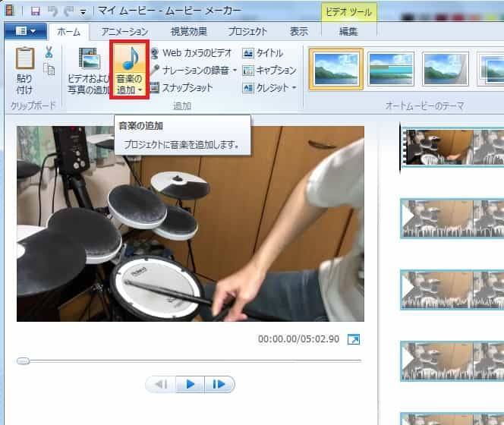Switch to the ホーム tab
504x425 pixels.
[68, 32]
